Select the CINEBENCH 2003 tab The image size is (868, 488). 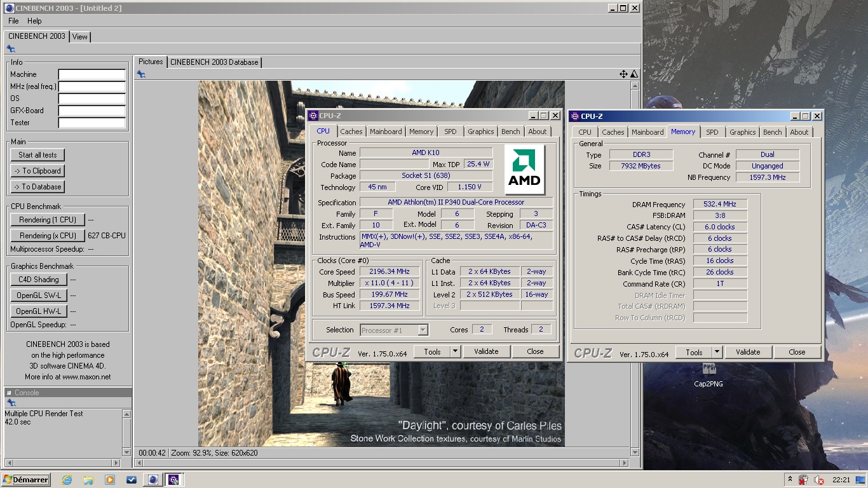[36, 36]
